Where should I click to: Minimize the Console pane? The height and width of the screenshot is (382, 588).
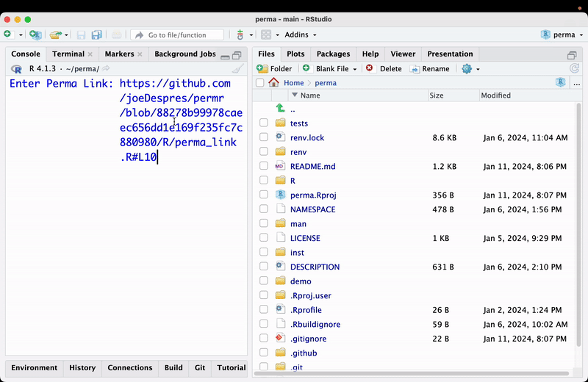(x=225, y=57)
